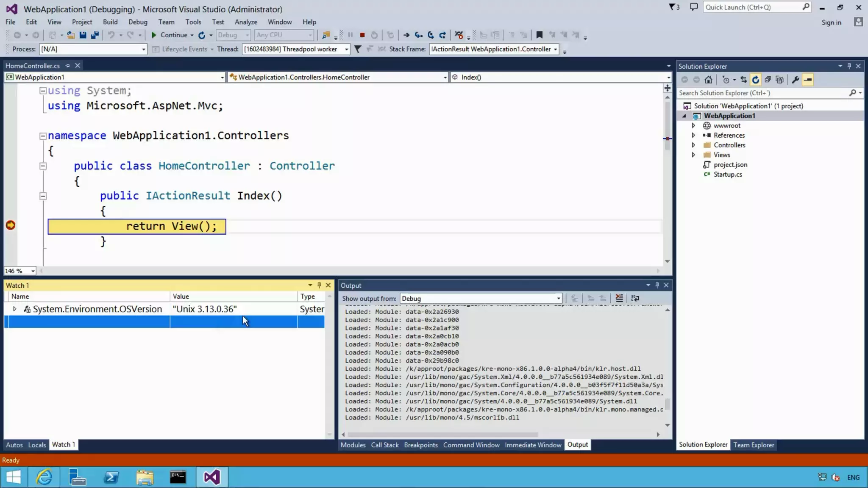Switch to the Team Explorer tab
Screen dimensions: 868x488
point(754,445)
